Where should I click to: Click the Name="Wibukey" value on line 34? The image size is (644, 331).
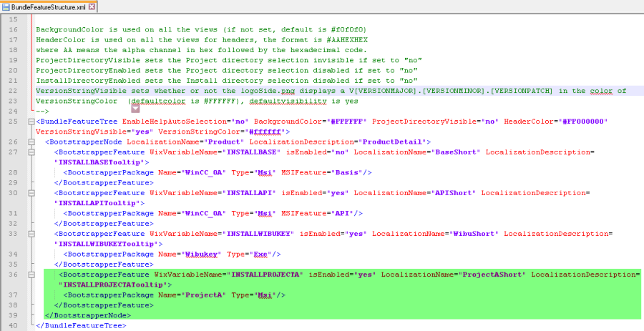pyautogui.click(x=202, y=255)
